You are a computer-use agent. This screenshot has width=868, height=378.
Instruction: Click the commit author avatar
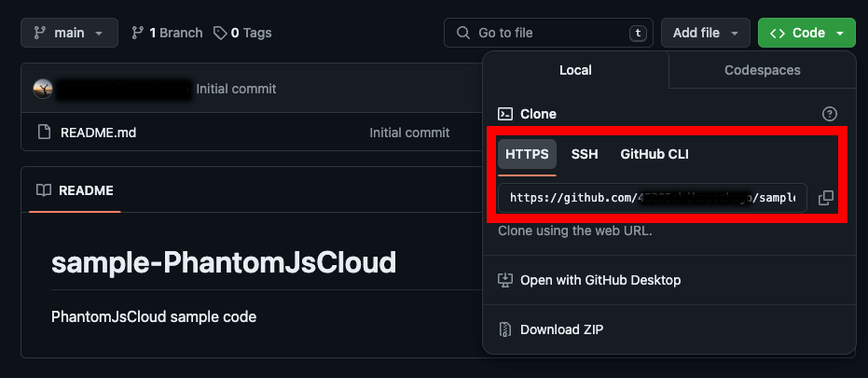coord(43,89)
